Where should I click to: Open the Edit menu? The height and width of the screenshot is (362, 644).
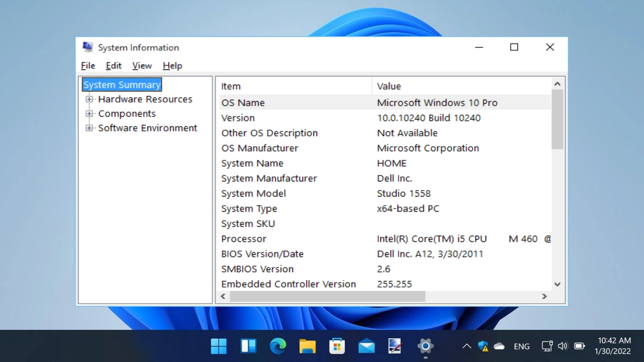(x=114, y=66)
